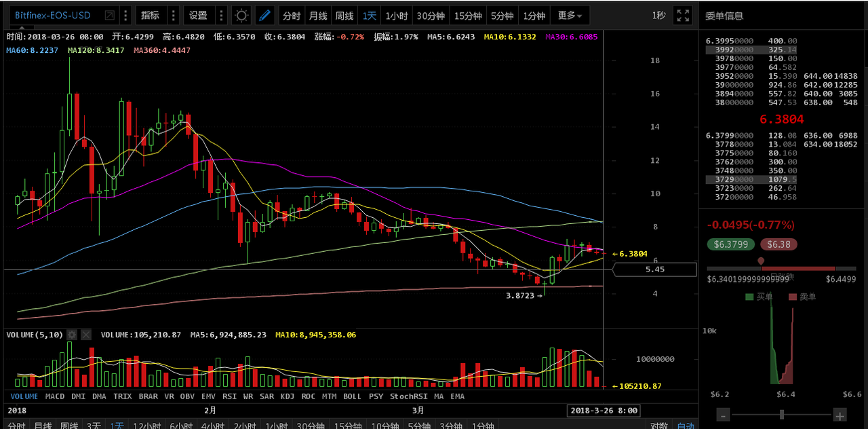Select the ROC indicator

pyautogui.click(x=309, y=396)
